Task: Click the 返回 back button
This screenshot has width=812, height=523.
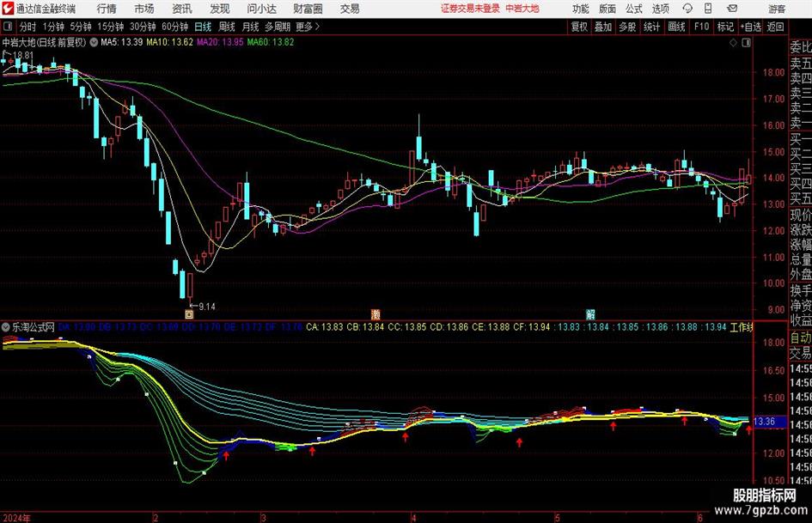Action: tap(775, 27)
